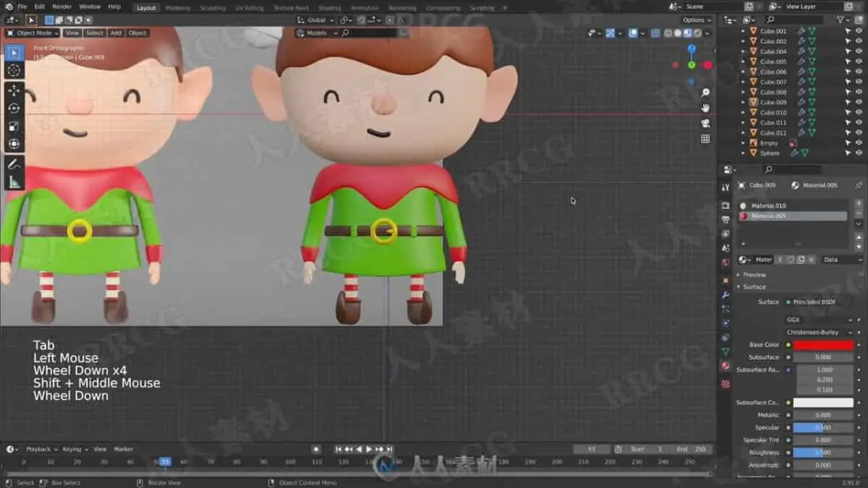Hide Cube.001 with its eye icon
868x488 pixels.
(x=859, y=31)
